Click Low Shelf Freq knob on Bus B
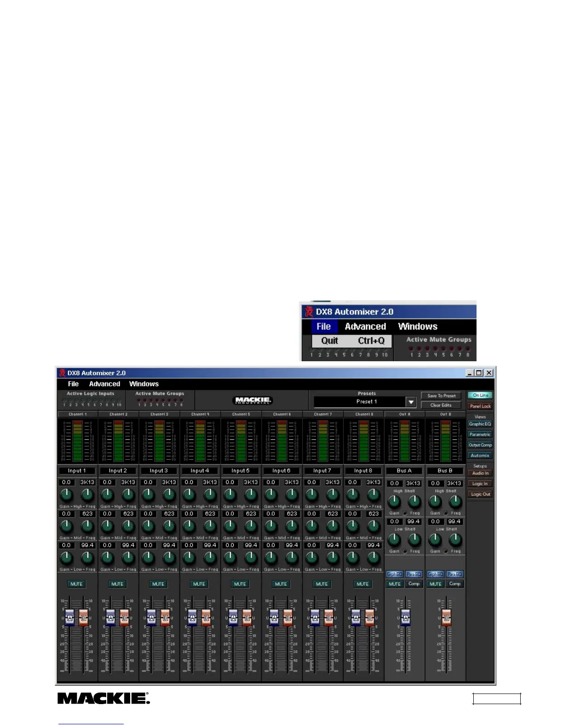Viewport: 563px width, 728px height. pos(455,540)
